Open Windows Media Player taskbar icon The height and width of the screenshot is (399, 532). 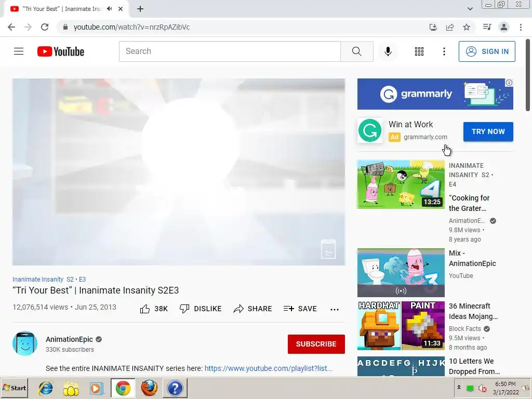click(96, 388)
